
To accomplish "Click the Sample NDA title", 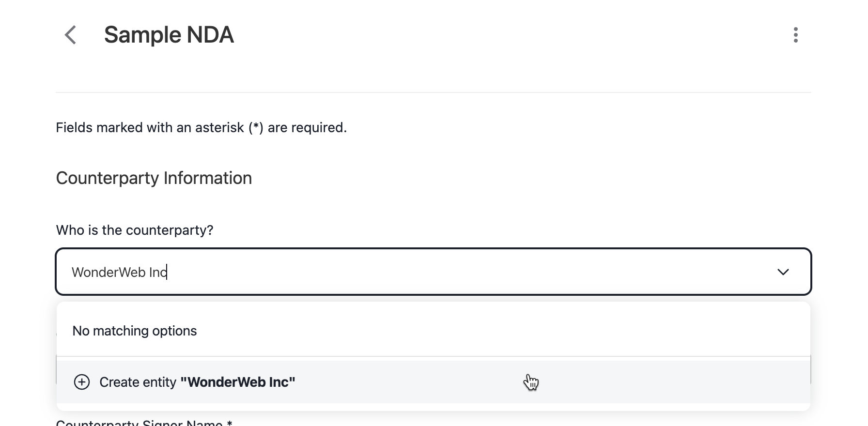I will (169, 34).
